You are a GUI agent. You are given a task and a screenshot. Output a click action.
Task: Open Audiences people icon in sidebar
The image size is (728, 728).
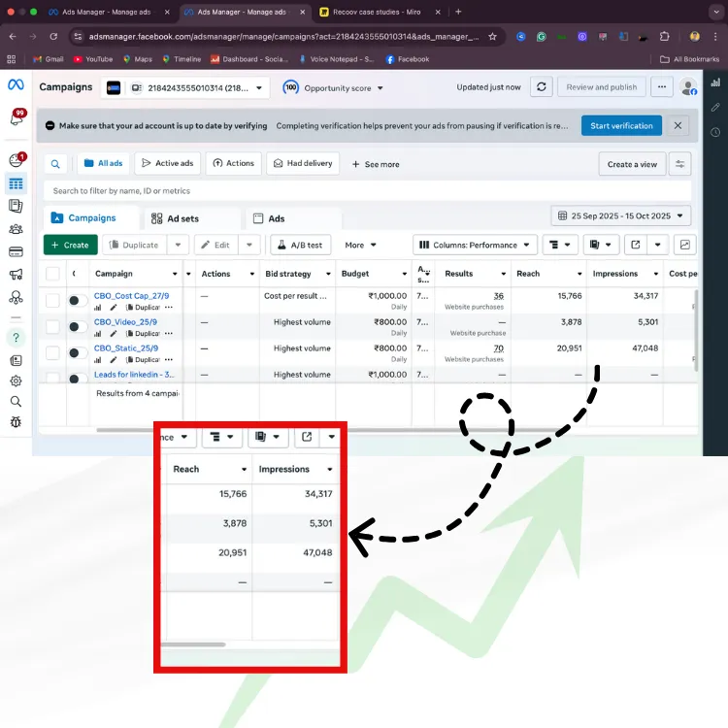tap(16, 229)
